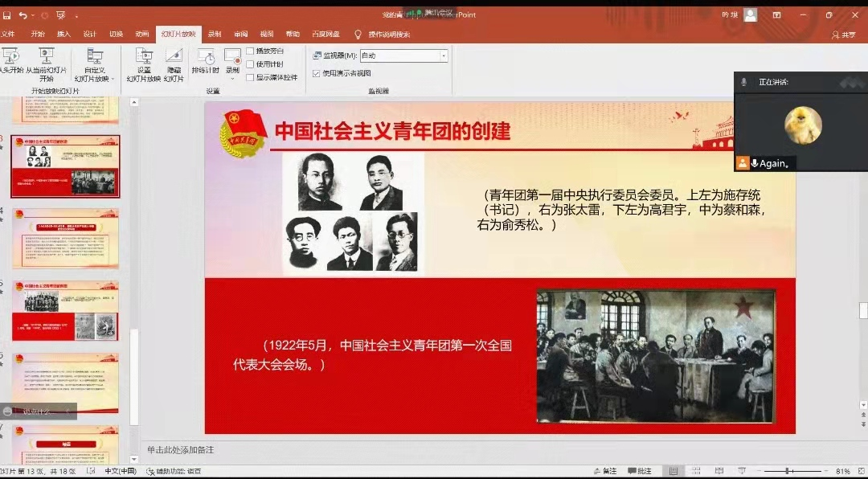Start slideshow from beginning (从头开始)
Image resolution: width=868 pixels, height=479 pixels.
pyautogui.click(x=11, y=61)
